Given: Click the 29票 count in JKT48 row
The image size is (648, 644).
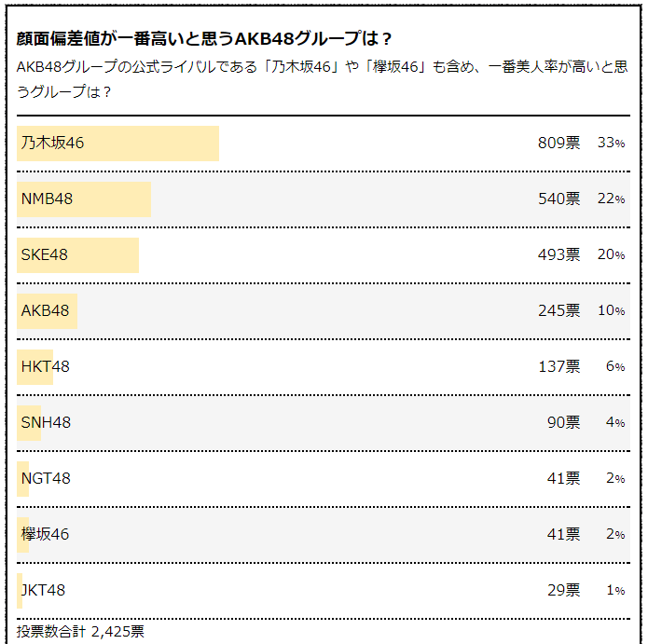Looking at the screenshot, I should tap(563, 591).
